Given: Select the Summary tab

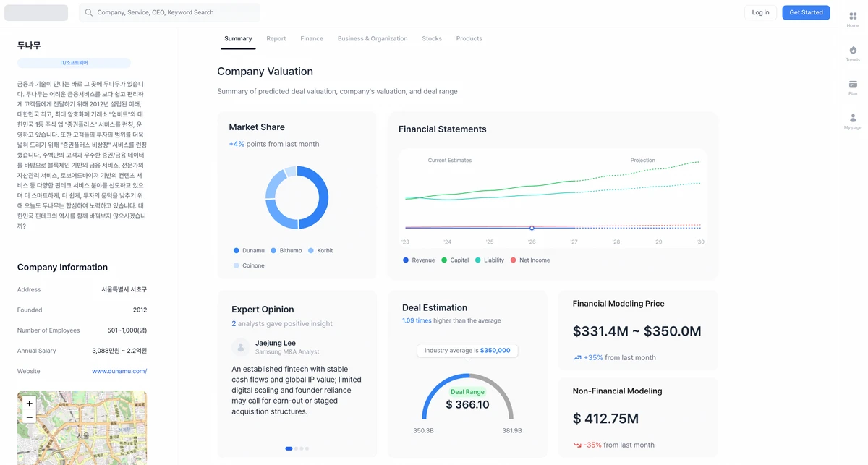Looking at the screenshot, I should pyautogui.click(x=238, y=38).
